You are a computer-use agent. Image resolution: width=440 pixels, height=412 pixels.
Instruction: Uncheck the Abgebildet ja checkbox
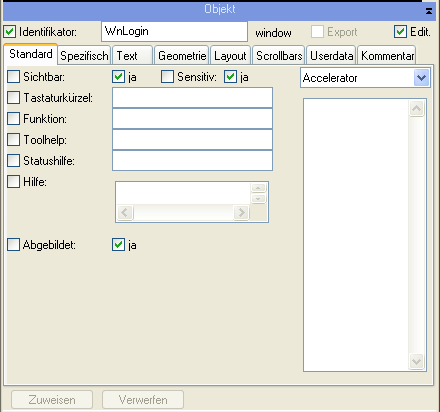pos(118,245)
